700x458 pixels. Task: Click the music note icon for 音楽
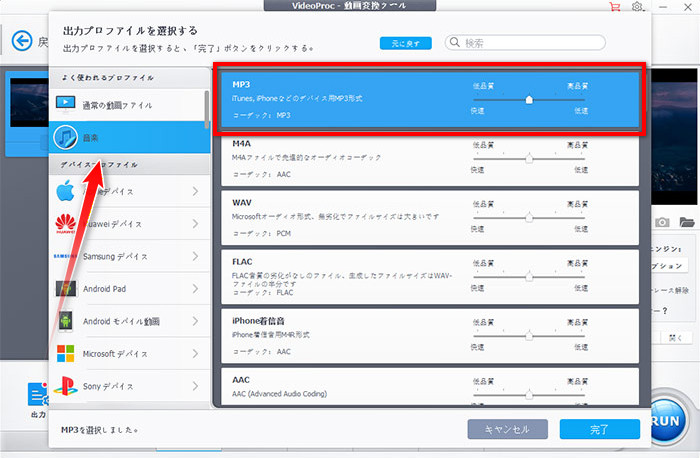(66, 137)
